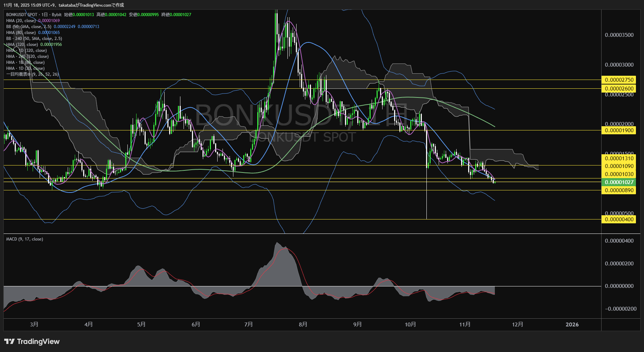Click the MACD (9, 17, close) legend

[x=25, y=239]
